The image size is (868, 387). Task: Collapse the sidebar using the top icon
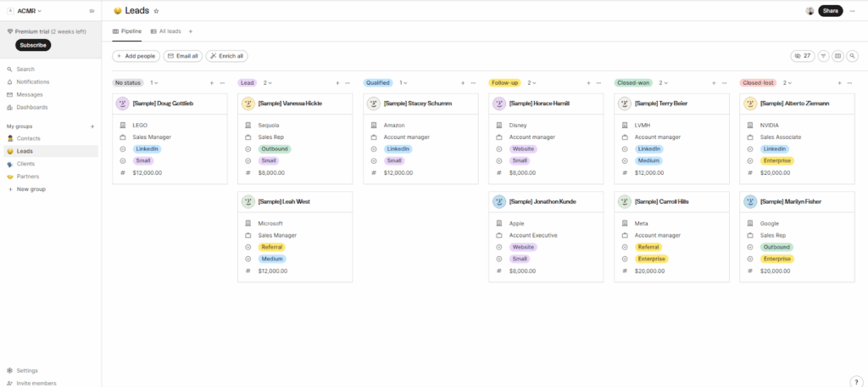[x=92, y=11]
